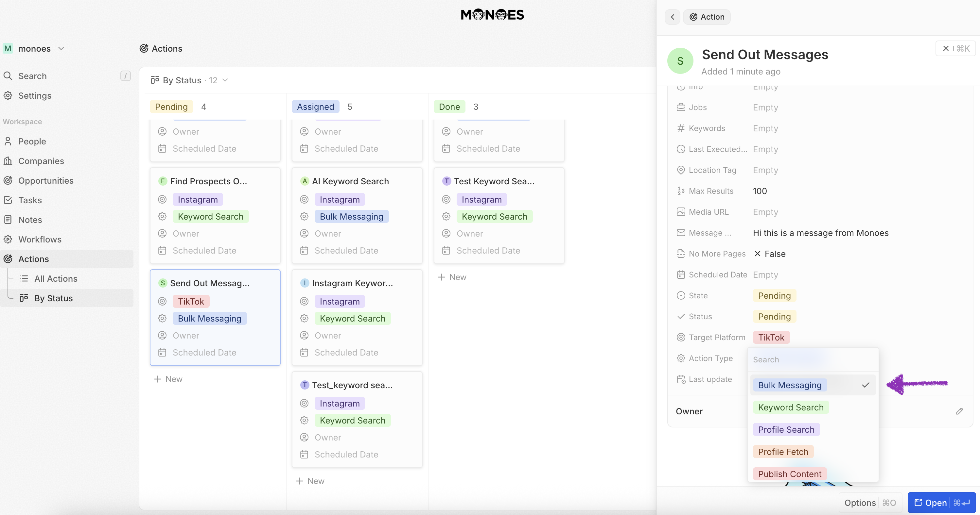Viewport: 980px width, 515px height.
Task: Click the search magnifier icon in sidebar
Action: 8,75
